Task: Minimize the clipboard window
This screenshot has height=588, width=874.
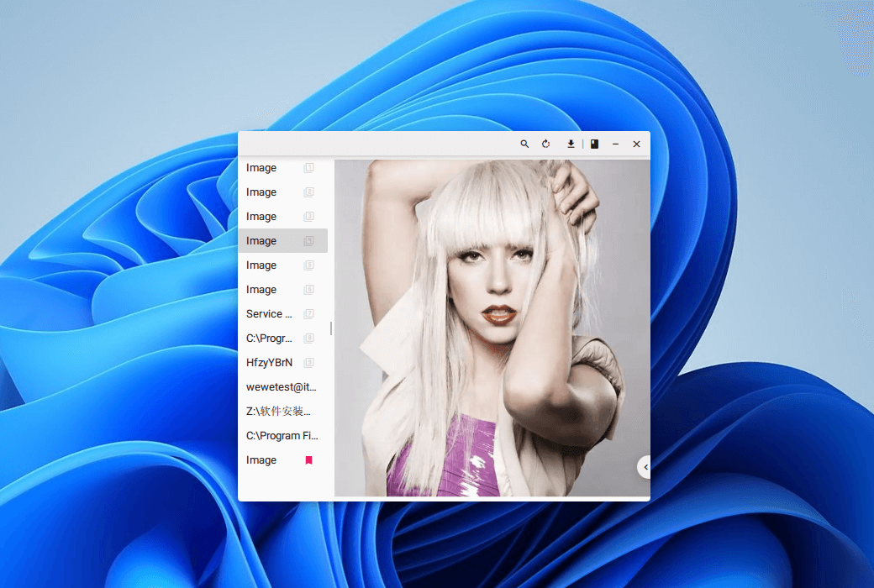Action: (x=615, y=144)
